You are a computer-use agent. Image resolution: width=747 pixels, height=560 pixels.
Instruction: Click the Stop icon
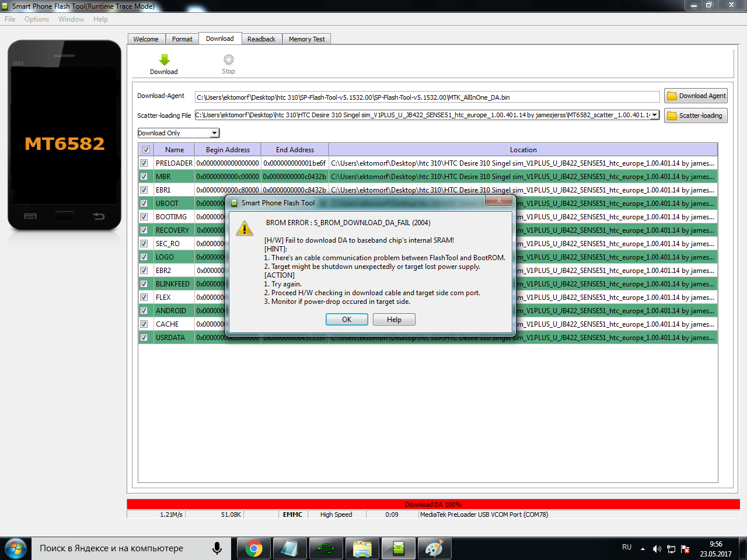click(228, 60)
